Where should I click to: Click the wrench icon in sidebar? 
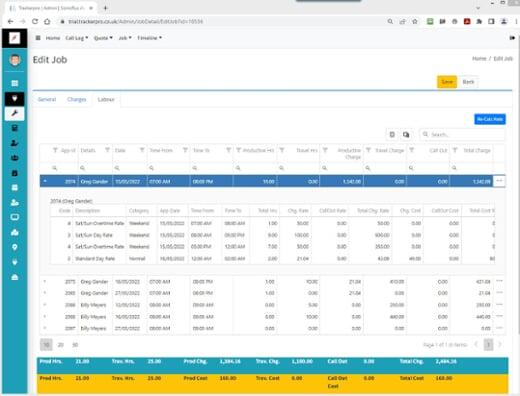14,113
